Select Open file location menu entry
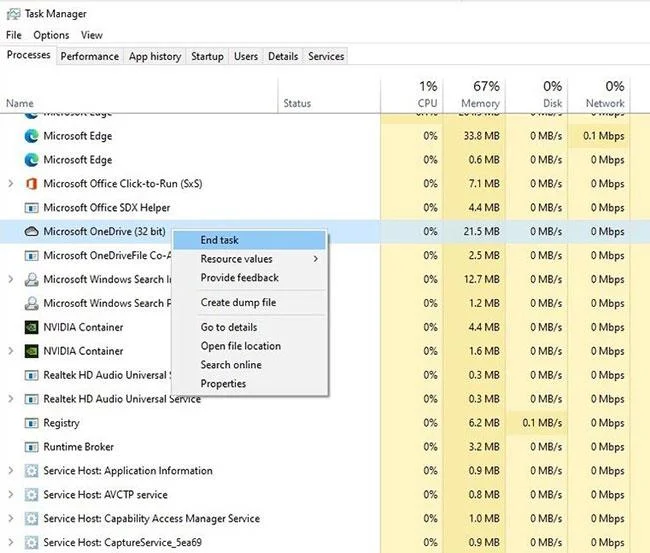The image size is (650, 553). pyautogui.click(x=250, y=346)
